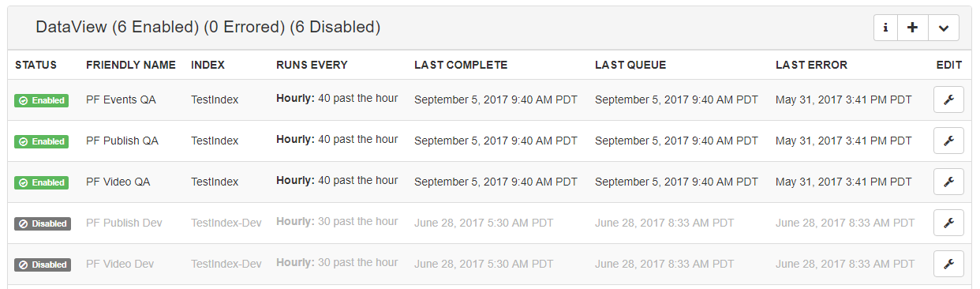Toggle Enabled status badge for PF Video QA

point(41,182)
